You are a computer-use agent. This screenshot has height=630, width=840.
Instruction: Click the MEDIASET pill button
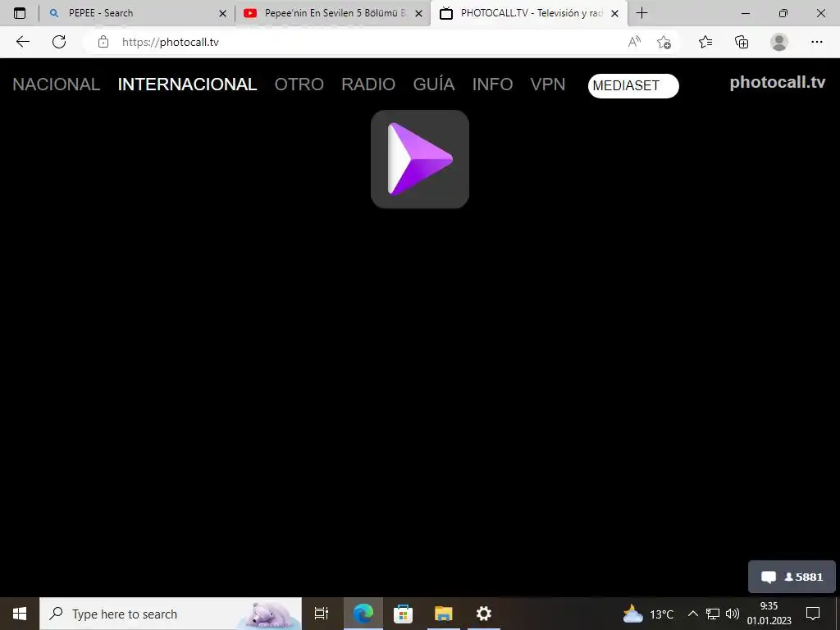coord(633,85)
